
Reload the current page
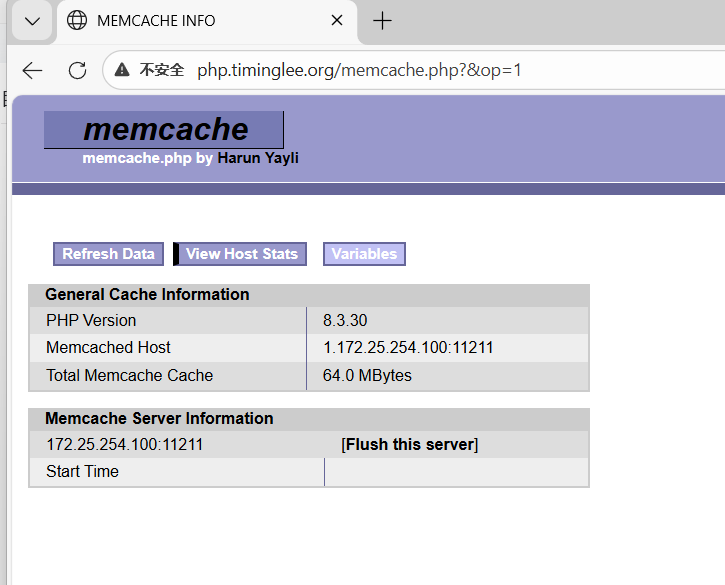[77, 71]
